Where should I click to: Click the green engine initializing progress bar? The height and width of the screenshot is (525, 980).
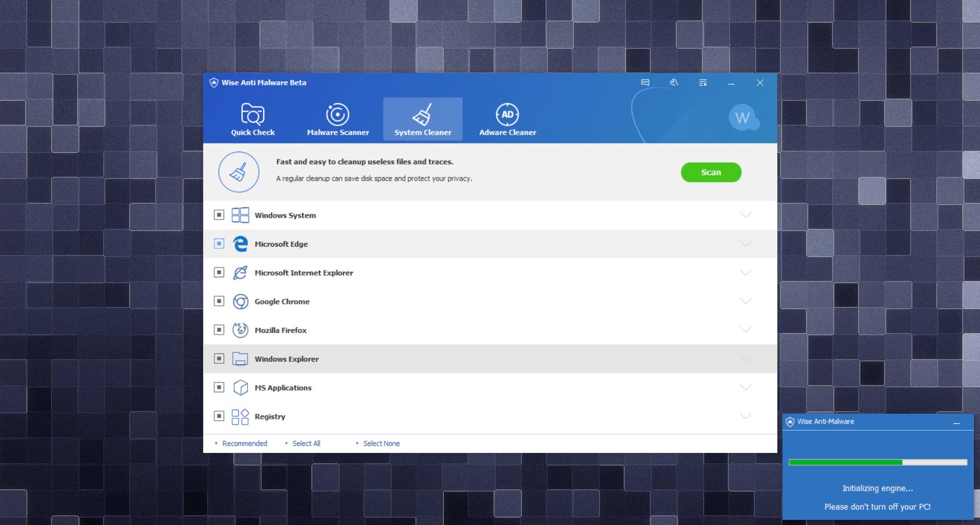pyautogui.click(x=878, y=462)
